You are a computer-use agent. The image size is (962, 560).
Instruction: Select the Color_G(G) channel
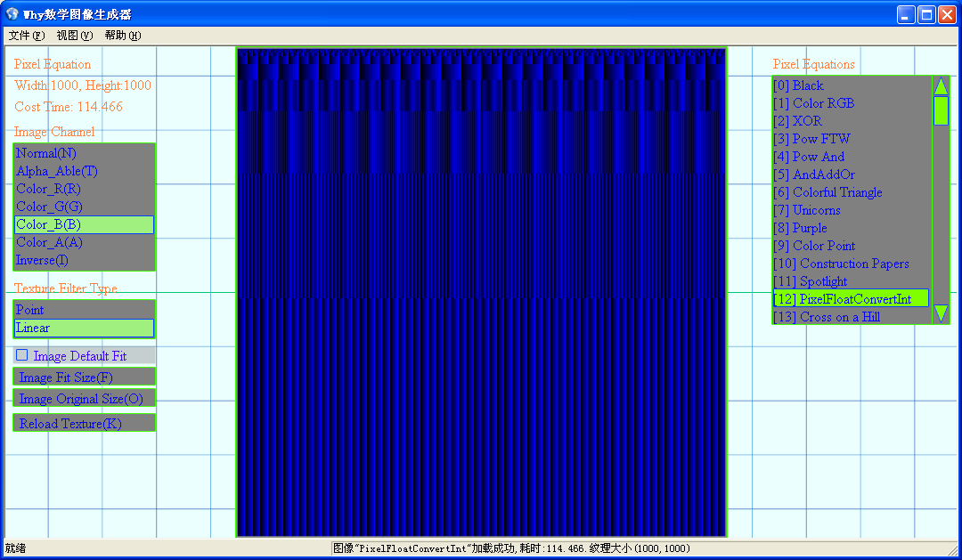84,207
